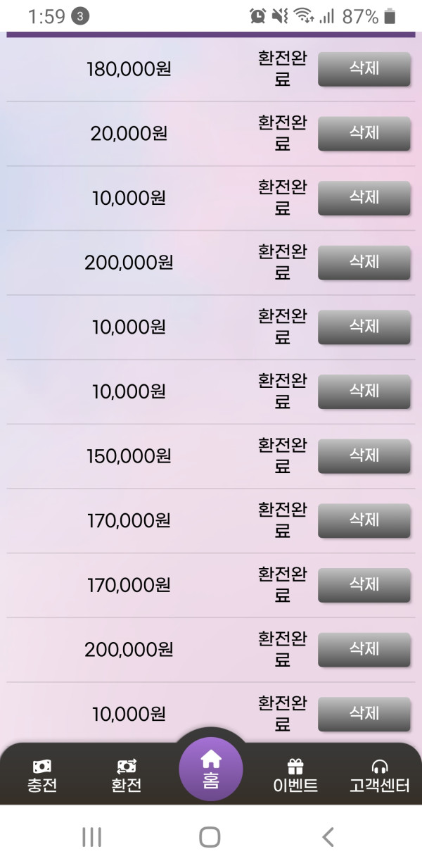
Task: Select the 150,000원 amount text
Action: 129,456
